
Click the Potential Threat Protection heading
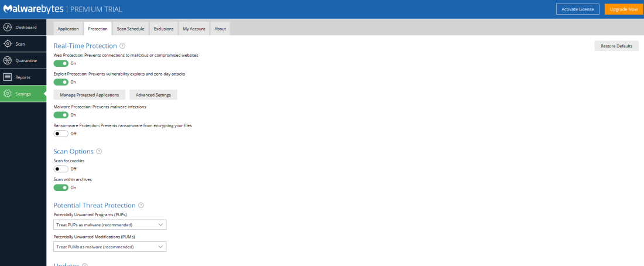[94, 205]
